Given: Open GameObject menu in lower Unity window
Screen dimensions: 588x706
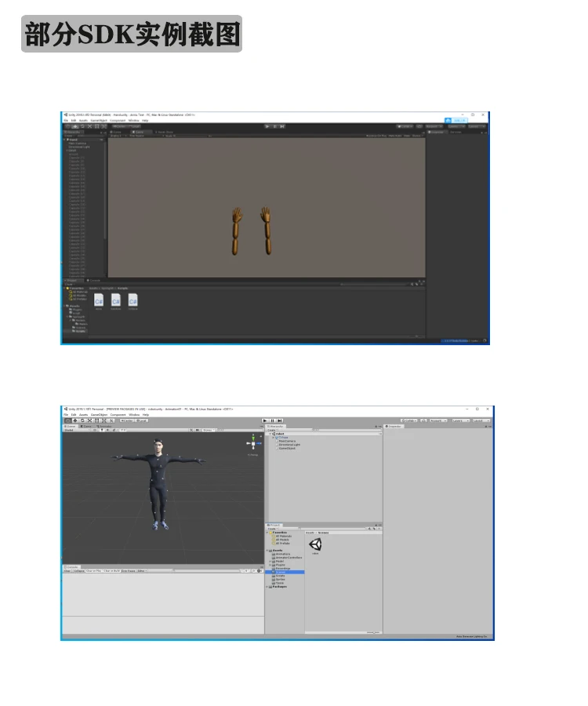Looking at the screenshot, I should pyautogui.click(x=99, y=415).
